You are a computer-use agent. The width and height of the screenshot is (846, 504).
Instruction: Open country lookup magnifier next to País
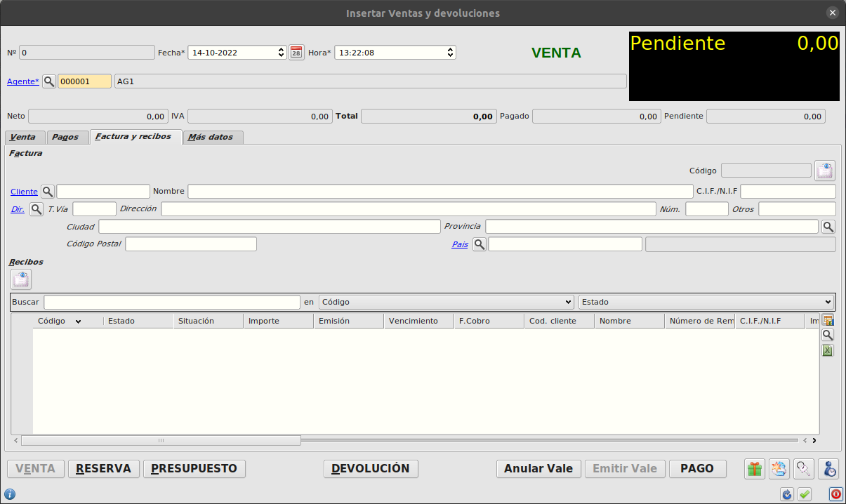click(x=480, y=244)
